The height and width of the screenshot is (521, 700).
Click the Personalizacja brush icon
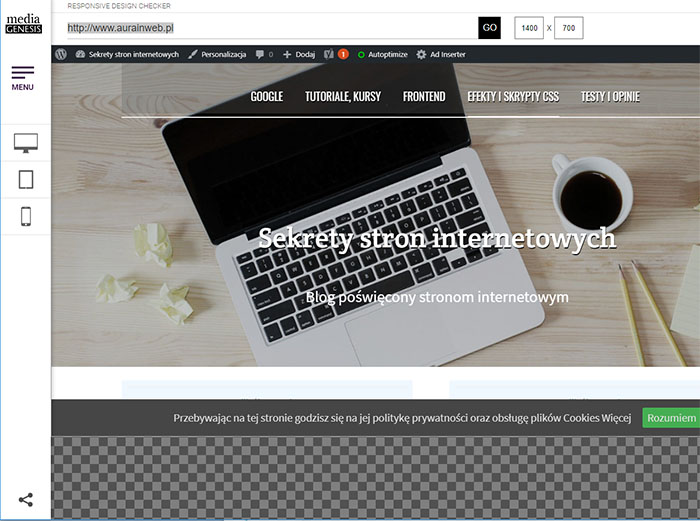click(x=192, y=54)
